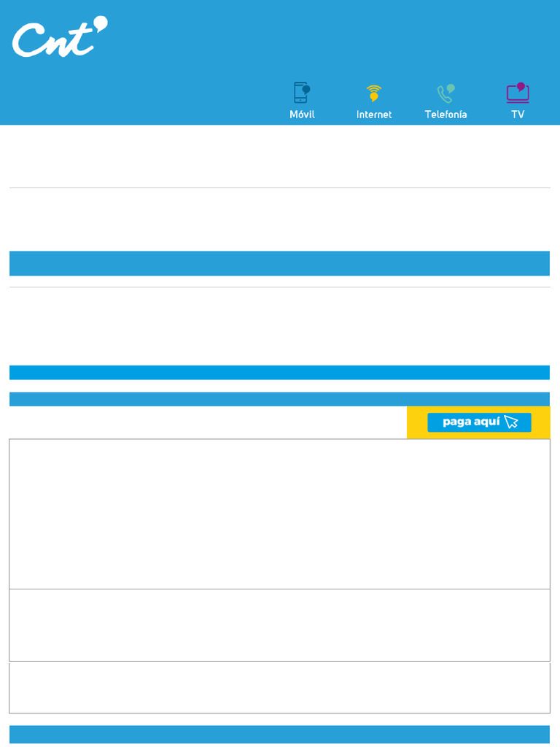
Task: Click the cursor arrow icon beside paga aquí
Action: coord(511,422)
